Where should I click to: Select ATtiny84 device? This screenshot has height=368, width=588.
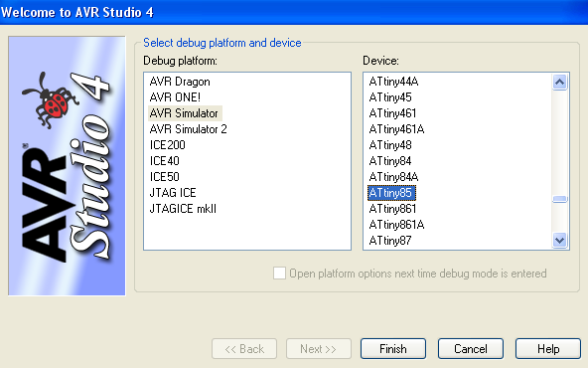(390, 161)
